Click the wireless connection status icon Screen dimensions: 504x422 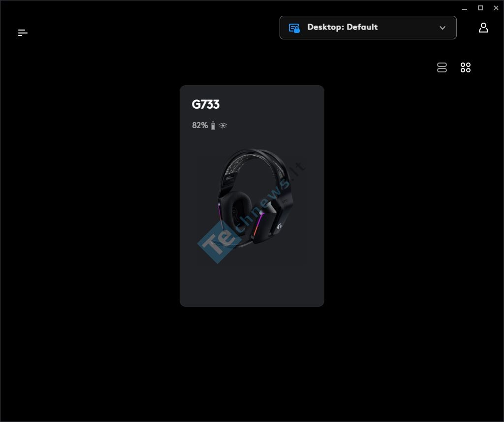click(223, 126)
